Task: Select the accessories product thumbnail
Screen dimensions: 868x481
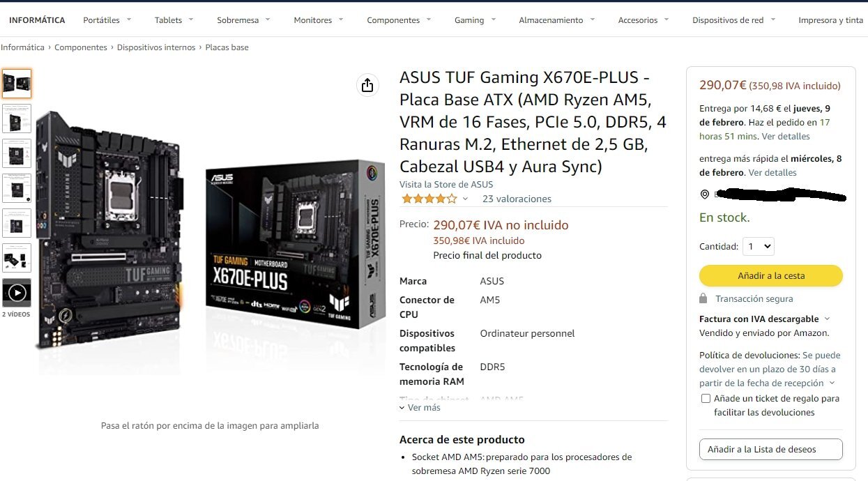Action: 17,258
